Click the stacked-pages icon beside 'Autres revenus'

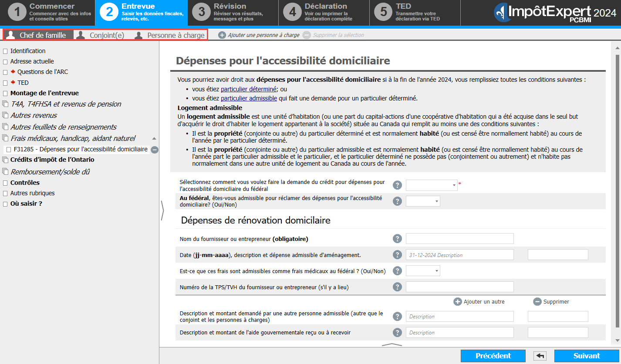(x=5, y=116)
